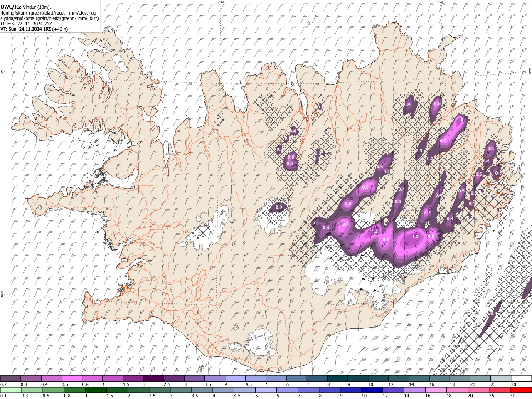The height and width of the screenshot is (399, 532).
Task: Click the '30' label in the upper legend row
Action: pyautogui.click(x=513, y=385)
